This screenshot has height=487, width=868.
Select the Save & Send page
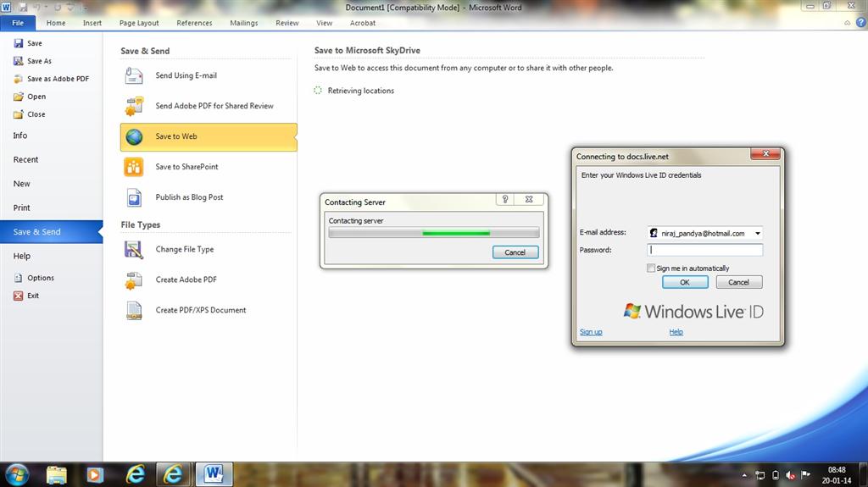[x=52, y=232]
